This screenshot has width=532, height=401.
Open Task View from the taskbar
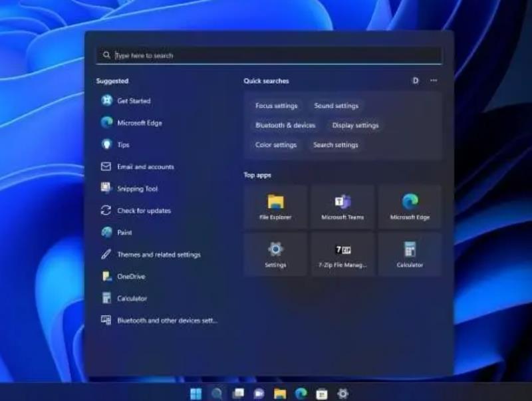coord(238,394)
